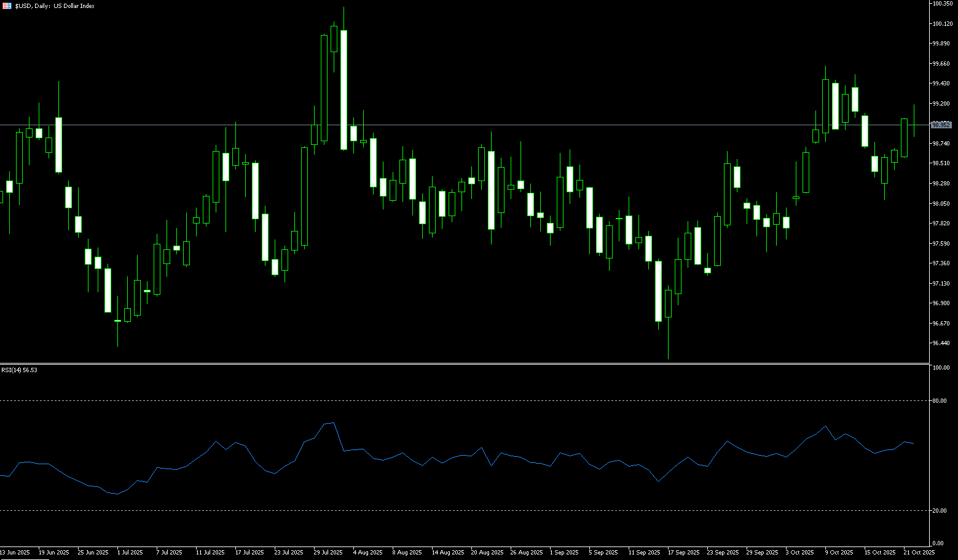Click the flag icon beside $USD title
The height and width of the screenshot is (560, 958).
(8, 6)
